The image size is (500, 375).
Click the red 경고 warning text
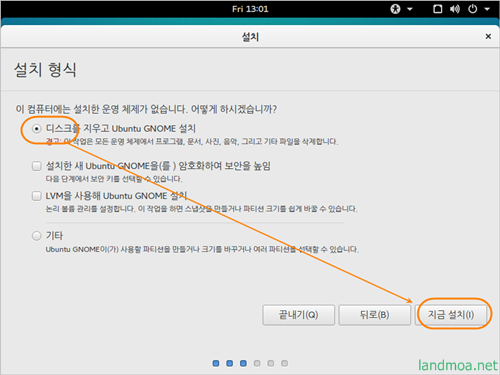[53, 142]
